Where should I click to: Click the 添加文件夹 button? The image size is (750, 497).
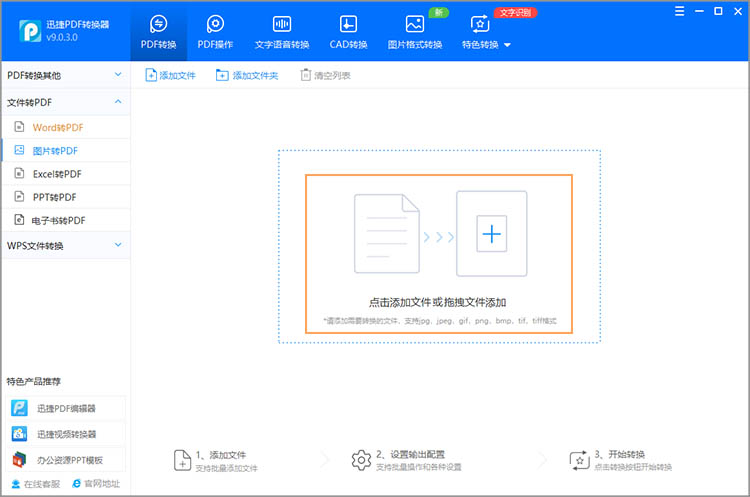click(x=247, y=75)
